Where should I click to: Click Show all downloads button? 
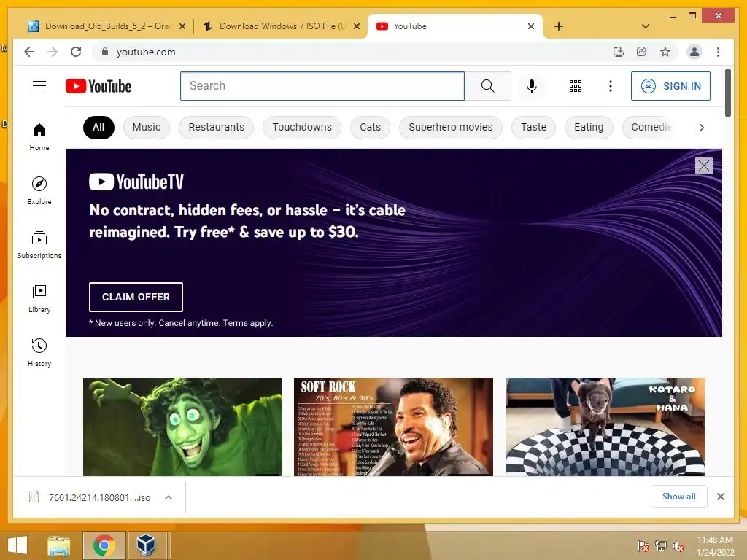679,497
